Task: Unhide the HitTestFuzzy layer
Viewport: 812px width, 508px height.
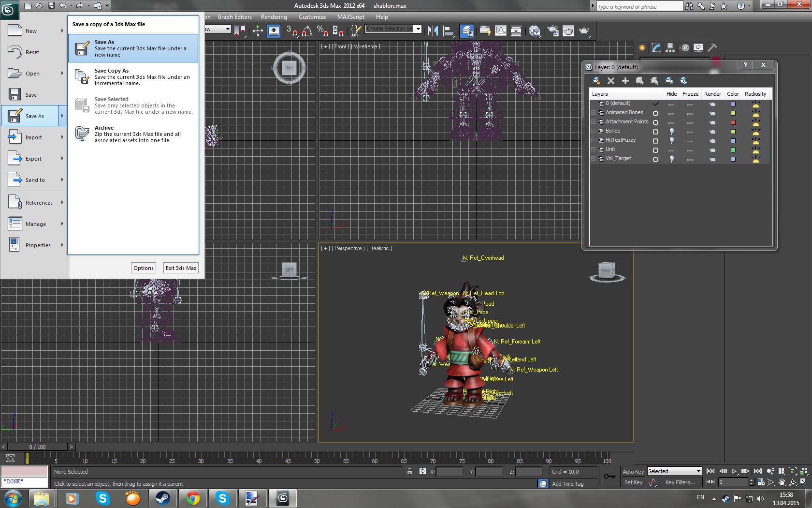Action: (671, 140)
